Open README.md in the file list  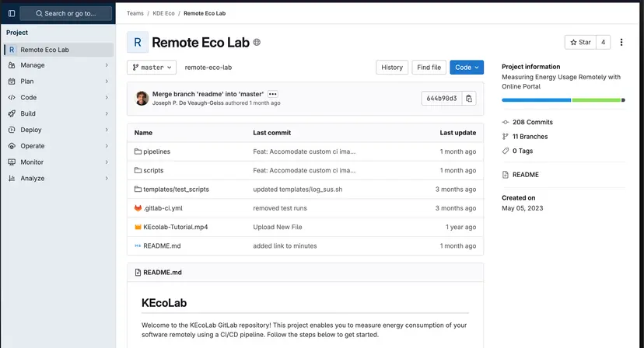[x=162, y=245]
